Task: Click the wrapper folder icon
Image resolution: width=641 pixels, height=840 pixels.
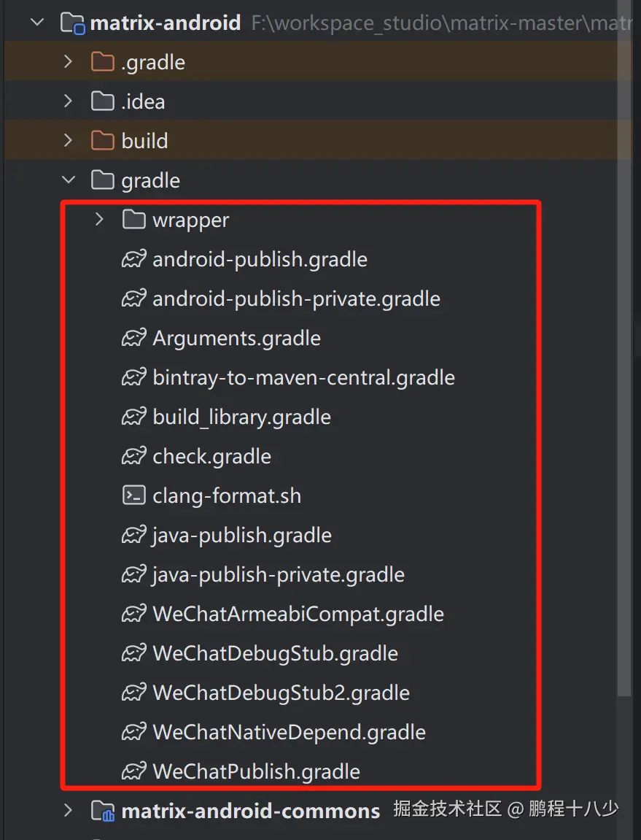Action: pos(134,220)
